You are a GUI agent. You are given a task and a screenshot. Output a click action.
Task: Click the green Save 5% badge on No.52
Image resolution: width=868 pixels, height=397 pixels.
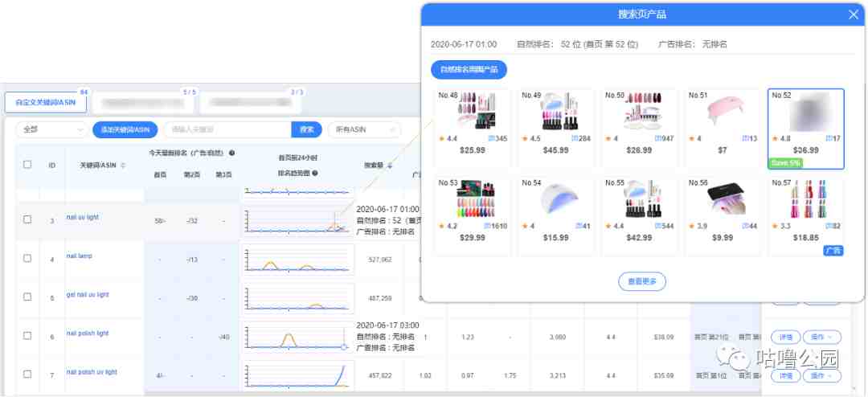pos(785,163)
